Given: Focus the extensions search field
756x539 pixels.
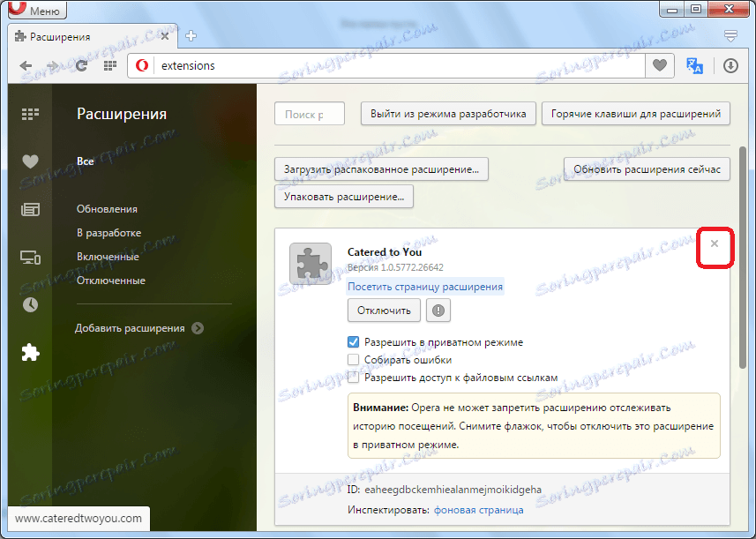Looking at the screenshot, I should click(310, 114).
